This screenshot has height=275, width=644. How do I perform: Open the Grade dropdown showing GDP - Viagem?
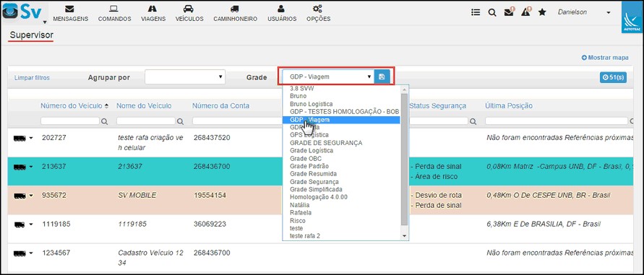pyautogui.click(x=328, y=77)
